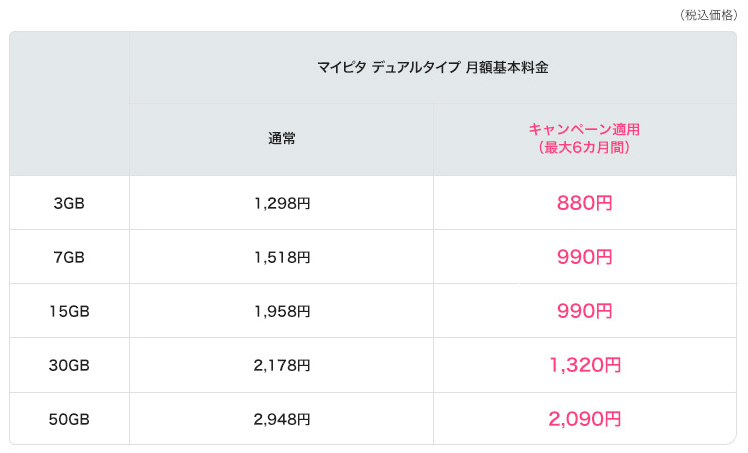Click the 3GB plan row label

coord(69,204)
